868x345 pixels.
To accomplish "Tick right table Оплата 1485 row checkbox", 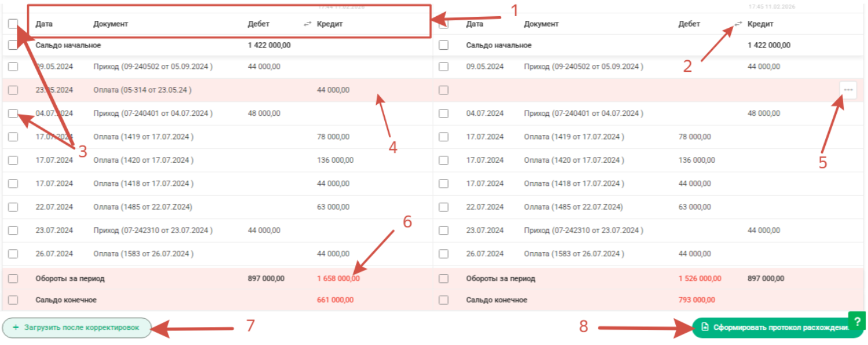I will tap(444, 207).
